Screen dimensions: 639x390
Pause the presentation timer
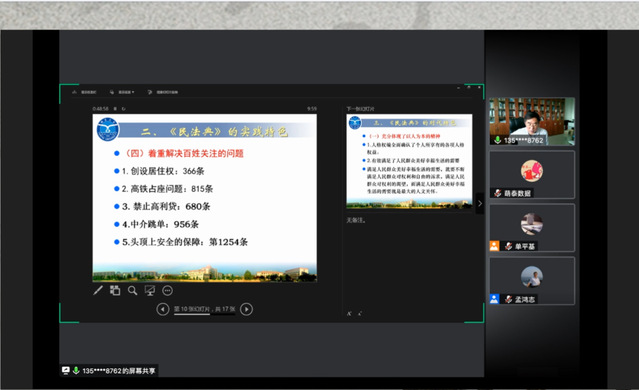click(115, 109)
